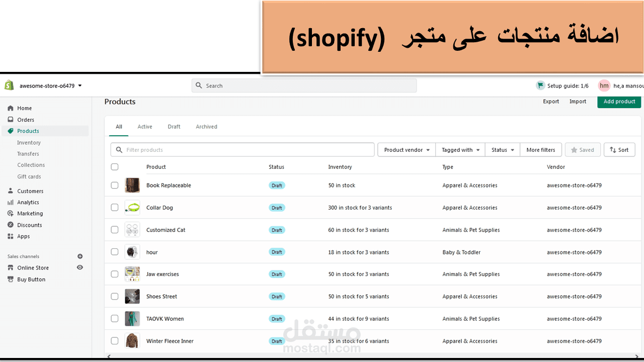The width and height of the screenshot is (644, 362).
Task: Click the Discounts badge icon
Action: coord(11,225)
